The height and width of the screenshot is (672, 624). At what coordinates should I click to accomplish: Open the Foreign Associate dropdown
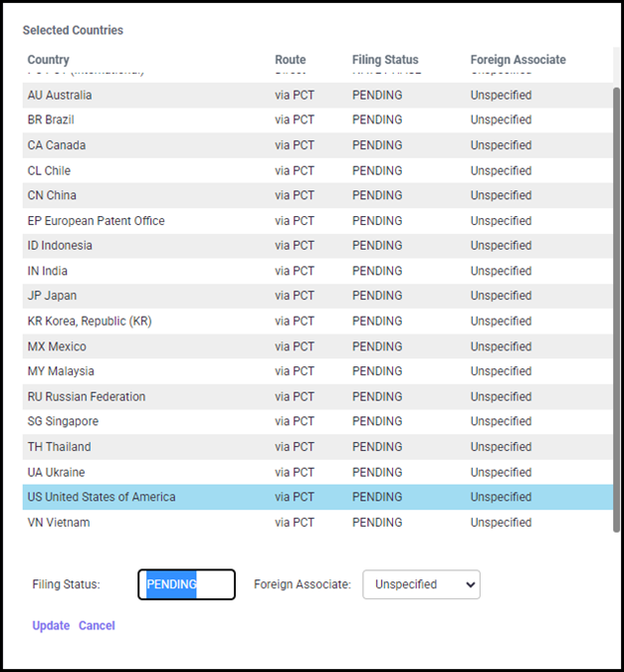(420, 584)
